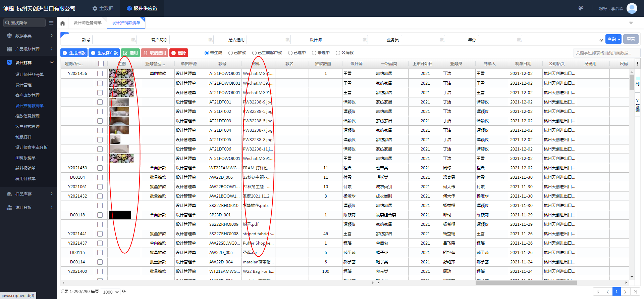Open the 筛选 filter side panel
The width and height of the screenshot is (644, 299).
[638, 105]
